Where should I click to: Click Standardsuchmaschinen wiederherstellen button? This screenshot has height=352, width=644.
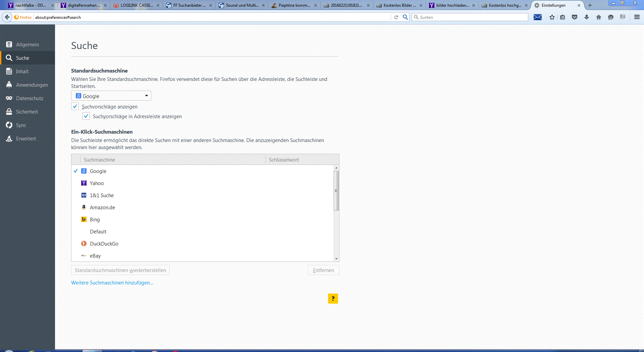[x=120, y=270]
